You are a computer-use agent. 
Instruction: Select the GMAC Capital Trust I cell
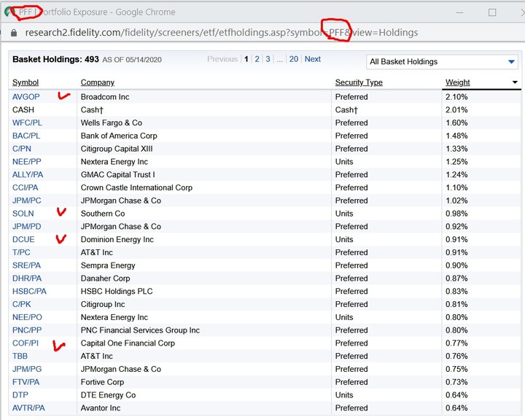(117, 174)
